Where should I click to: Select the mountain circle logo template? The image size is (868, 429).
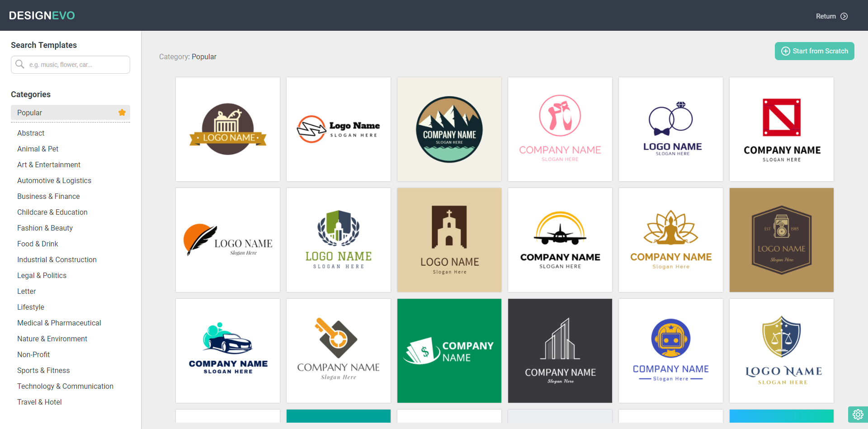point(449,129)
